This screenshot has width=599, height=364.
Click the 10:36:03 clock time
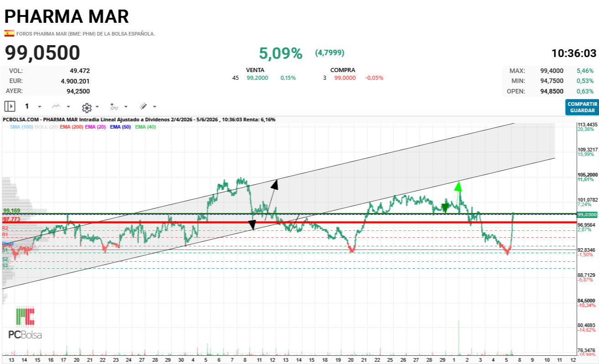pos(574,53)
